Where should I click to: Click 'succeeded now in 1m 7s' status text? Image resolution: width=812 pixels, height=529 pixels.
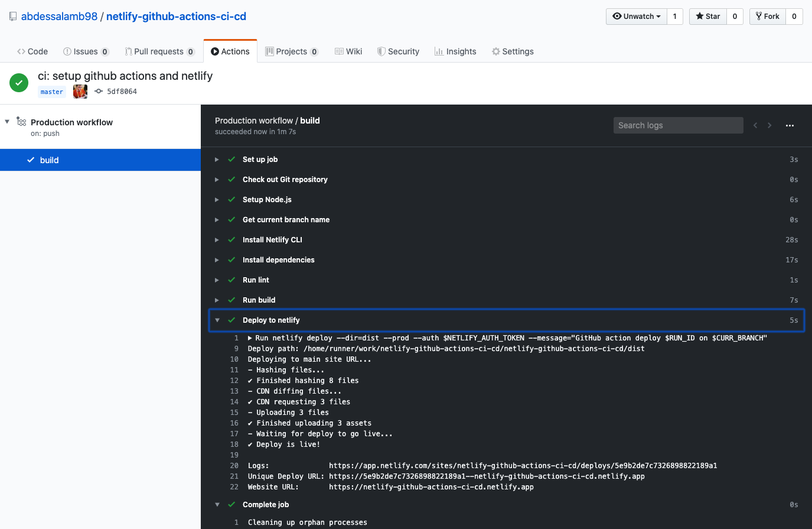click(255, 132)
